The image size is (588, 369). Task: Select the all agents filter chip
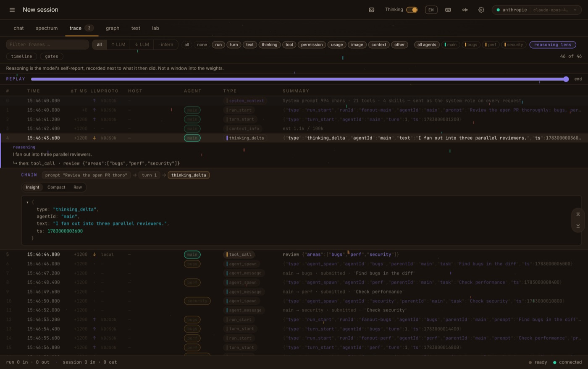(427, 44)
